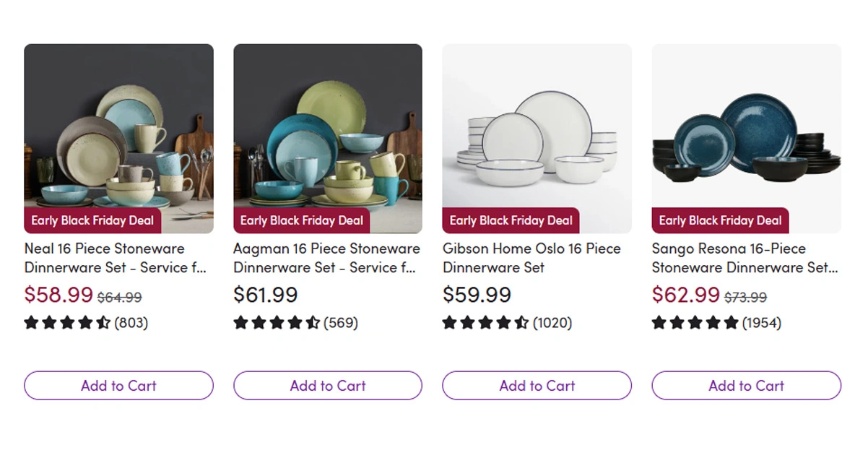
Task: Add Sango Resona set to cart
Action: point(746,386)
